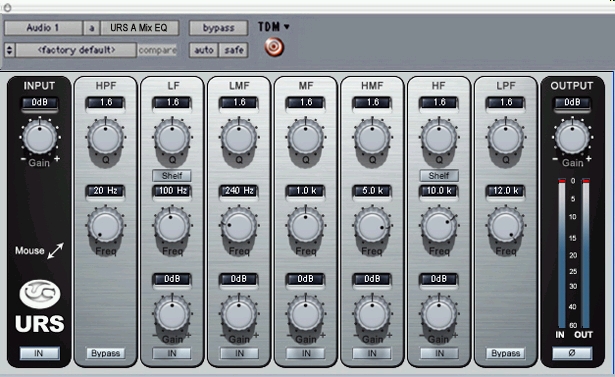The height and width of the screenshot is (377, 615).
Task: Click the MF 1.0 k frequency field
Action: [x=306, y=191]
